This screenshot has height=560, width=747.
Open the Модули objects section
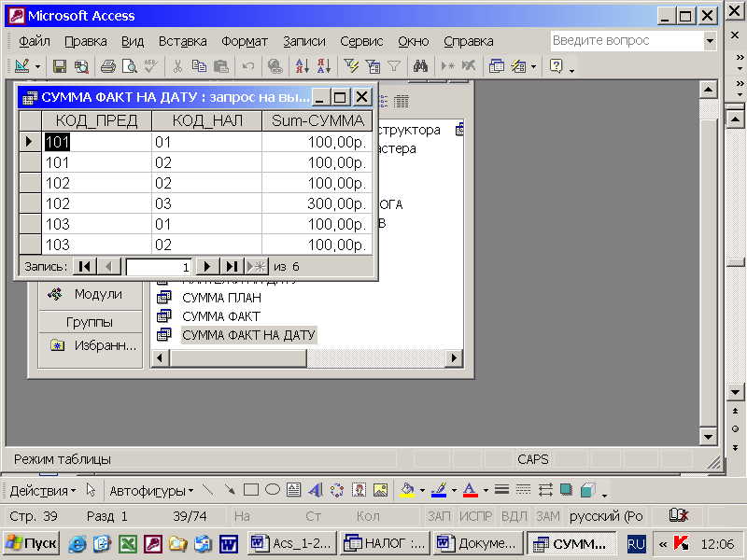(x=91, y=294)
